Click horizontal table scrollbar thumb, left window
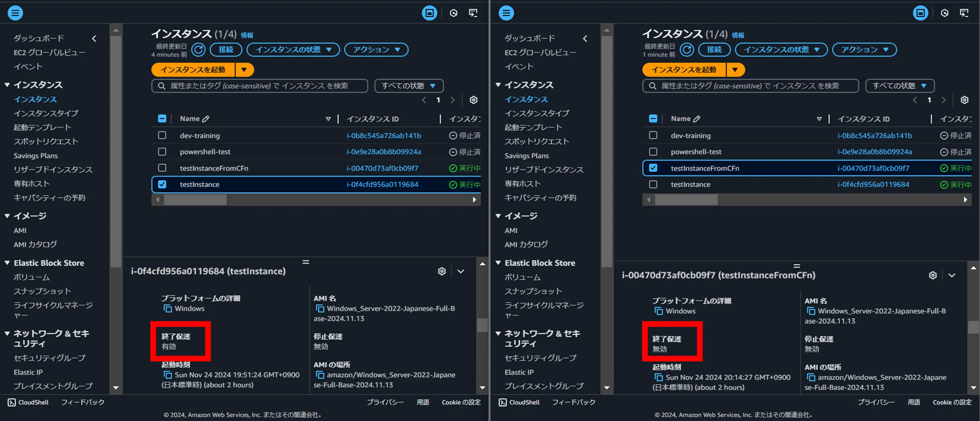Screen dimensions: 980x421 [x=195, y=200]
